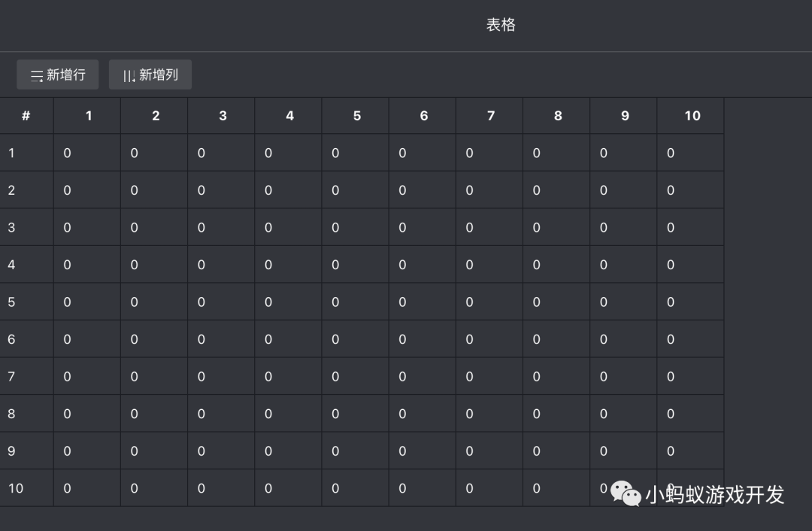This screenshot has width=812, height=531.
Task: Select column header 4
Action: click(289, 116)
